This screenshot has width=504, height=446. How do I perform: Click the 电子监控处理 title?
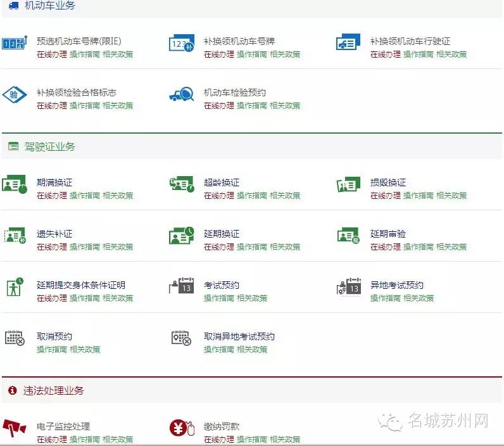[63, 426]
